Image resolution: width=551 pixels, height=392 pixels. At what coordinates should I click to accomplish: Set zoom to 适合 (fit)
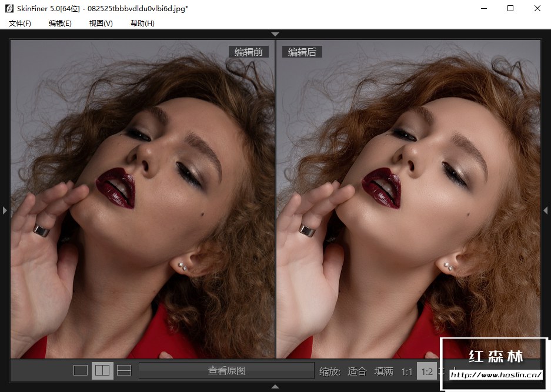[x=357, y=371]
